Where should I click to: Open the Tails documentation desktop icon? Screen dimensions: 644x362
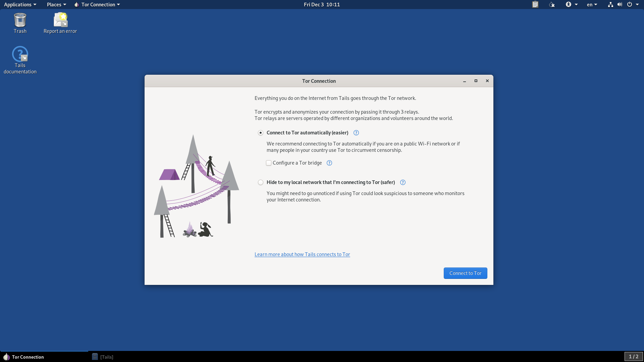(20, 60)
